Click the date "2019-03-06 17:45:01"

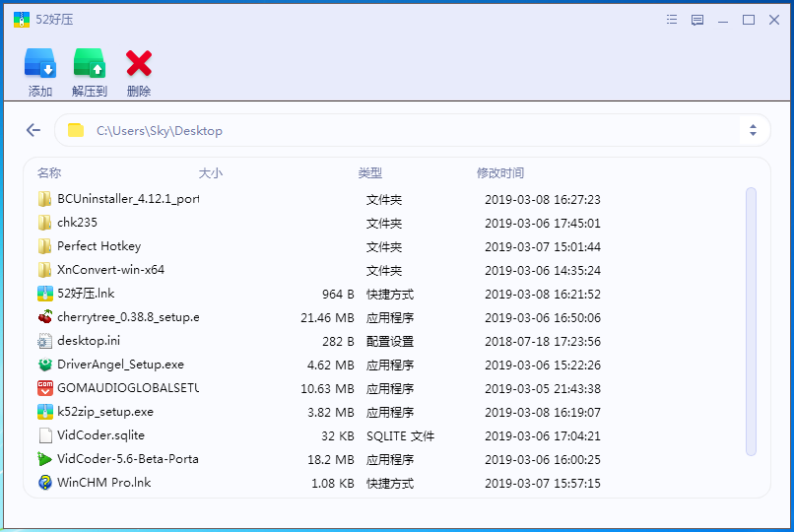tap(543, 224)
